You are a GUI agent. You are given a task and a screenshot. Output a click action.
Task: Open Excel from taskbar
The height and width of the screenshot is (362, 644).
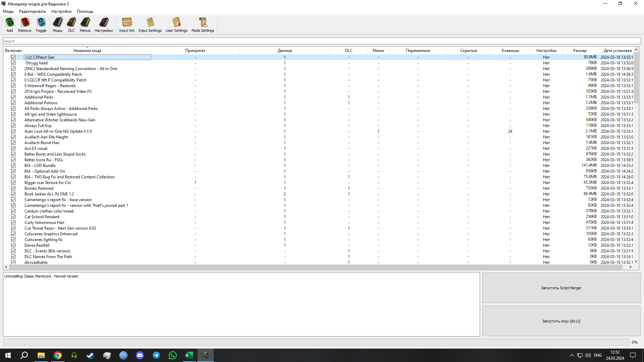pos(189,355)
